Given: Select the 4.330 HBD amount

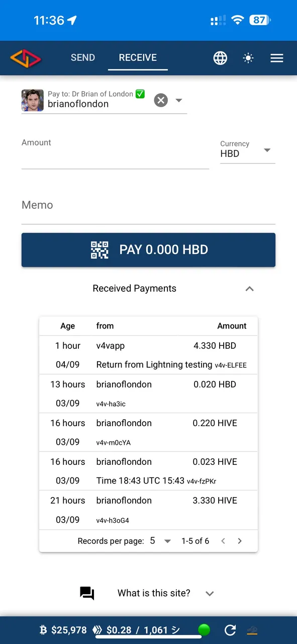Looking at the screenshot, I should (215, 346).
